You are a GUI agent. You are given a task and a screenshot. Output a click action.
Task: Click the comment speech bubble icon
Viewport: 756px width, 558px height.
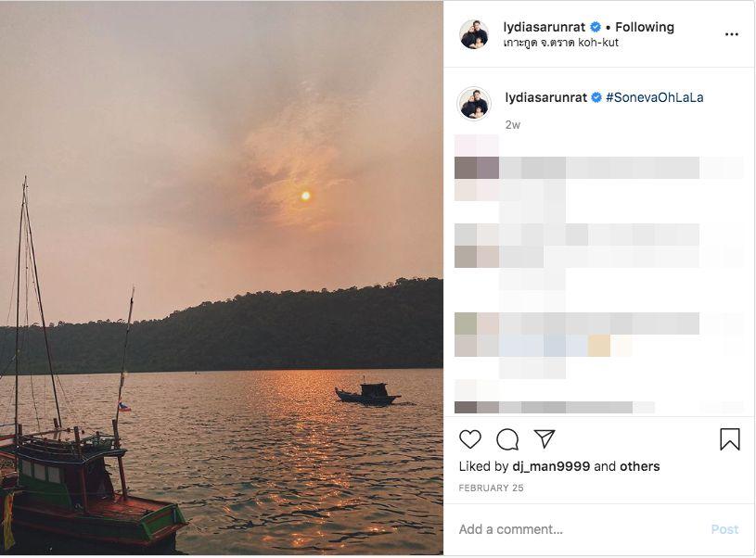tap(507, 439)
